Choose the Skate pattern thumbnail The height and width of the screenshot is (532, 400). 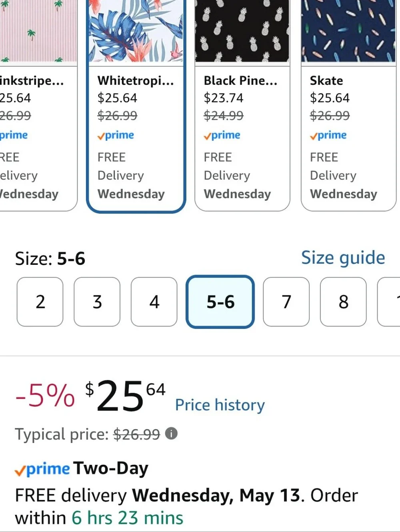click(348, 31)
